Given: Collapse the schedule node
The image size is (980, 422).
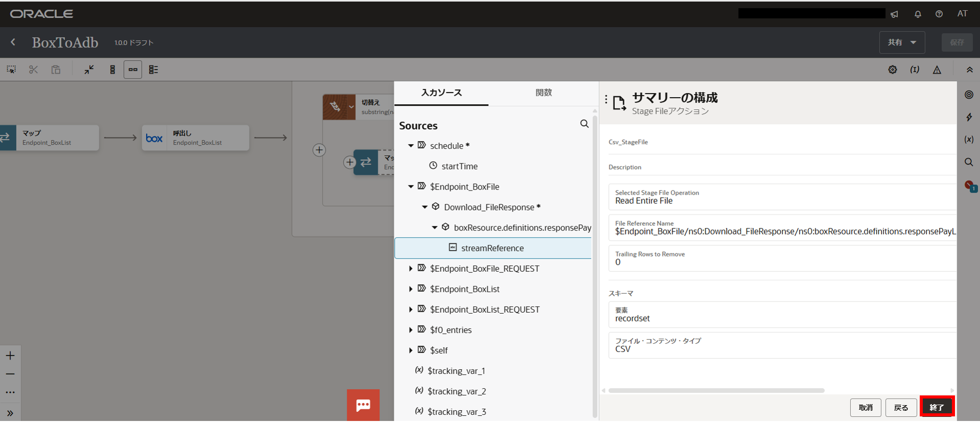Looking at the screenshot, I should point(411,146).
